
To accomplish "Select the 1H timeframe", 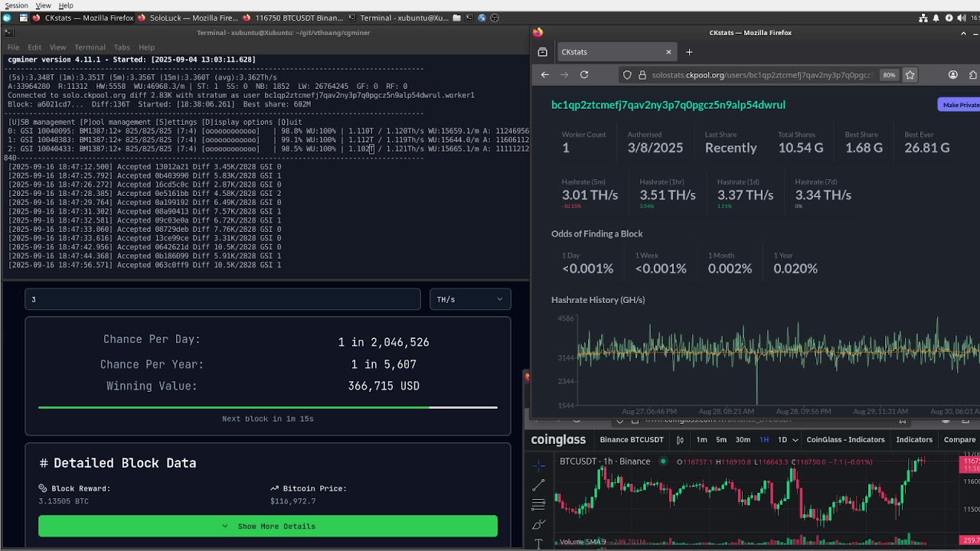I will coord(764,440).
